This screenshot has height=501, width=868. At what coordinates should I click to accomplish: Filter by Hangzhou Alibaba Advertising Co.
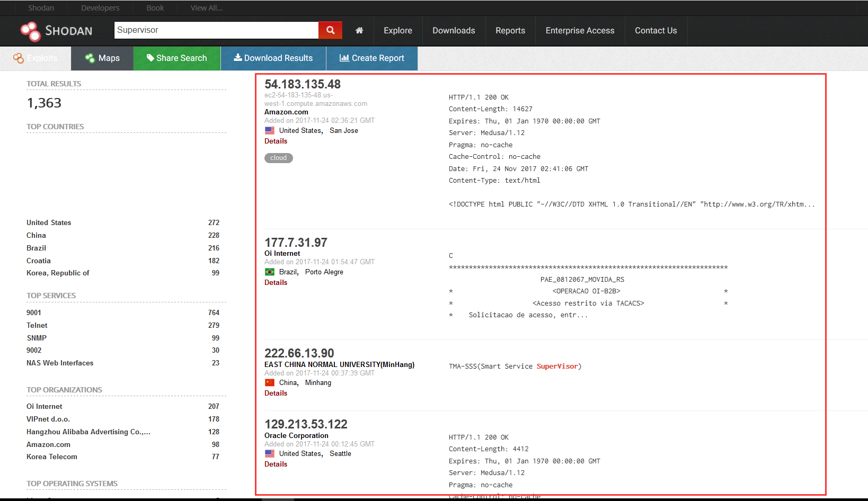pyautogui.click(x=88, y=432)
